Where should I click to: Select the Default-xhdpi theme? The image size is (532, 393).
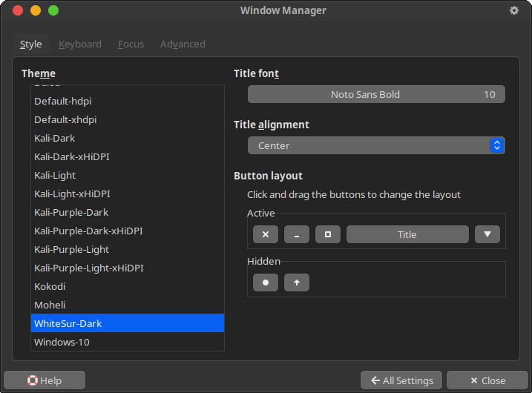[x=128, y=119]
